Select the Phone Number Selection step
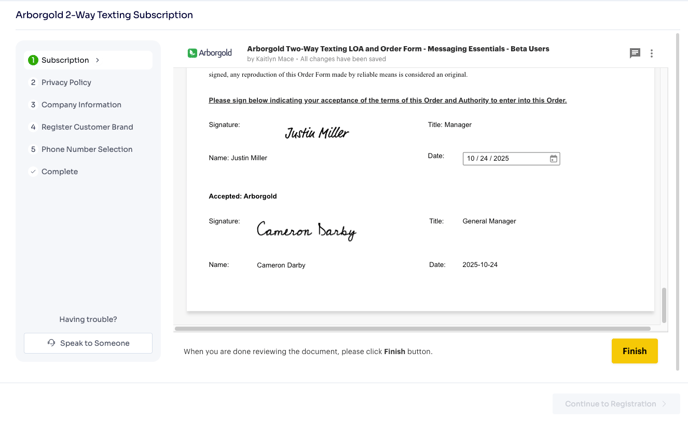Image resolution: width=688 pixels, height=422 pixels. coord(86,150)
